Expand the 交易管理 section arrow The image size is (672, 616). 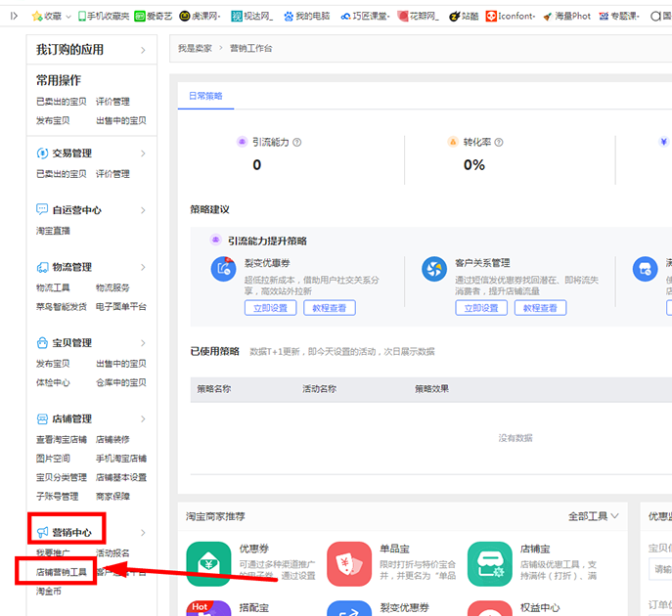(x=143, y=154)
